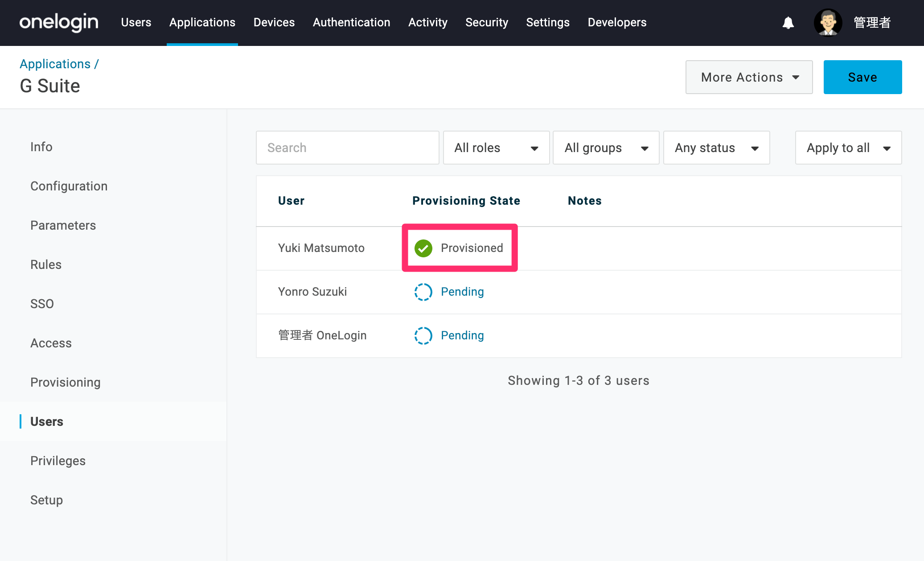Open the Users top navigation menu

coord(136,22)
